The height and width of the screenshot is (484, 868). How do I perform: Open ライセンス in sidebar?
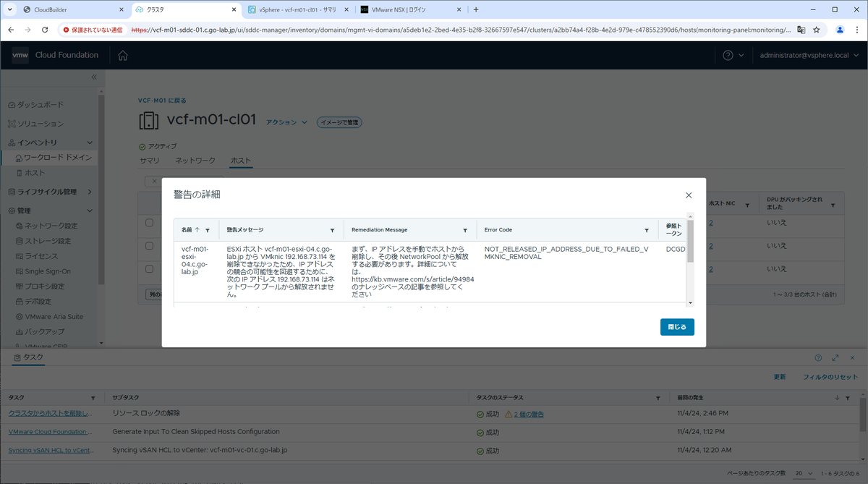(x=37, y=256)
